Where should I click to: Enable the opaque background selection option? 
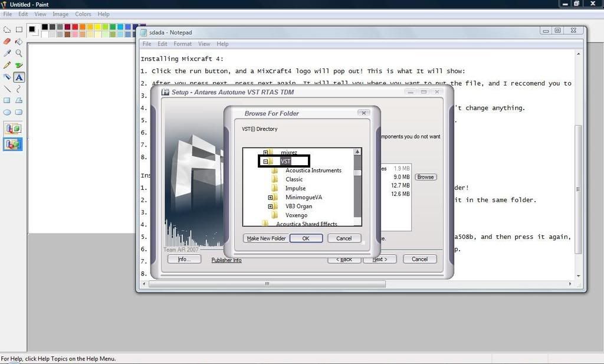(x=13, y=129)
